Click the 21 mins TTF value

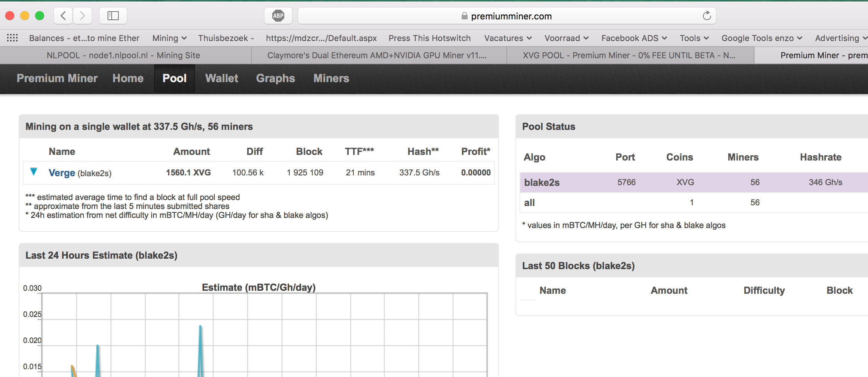coord(360,172)
